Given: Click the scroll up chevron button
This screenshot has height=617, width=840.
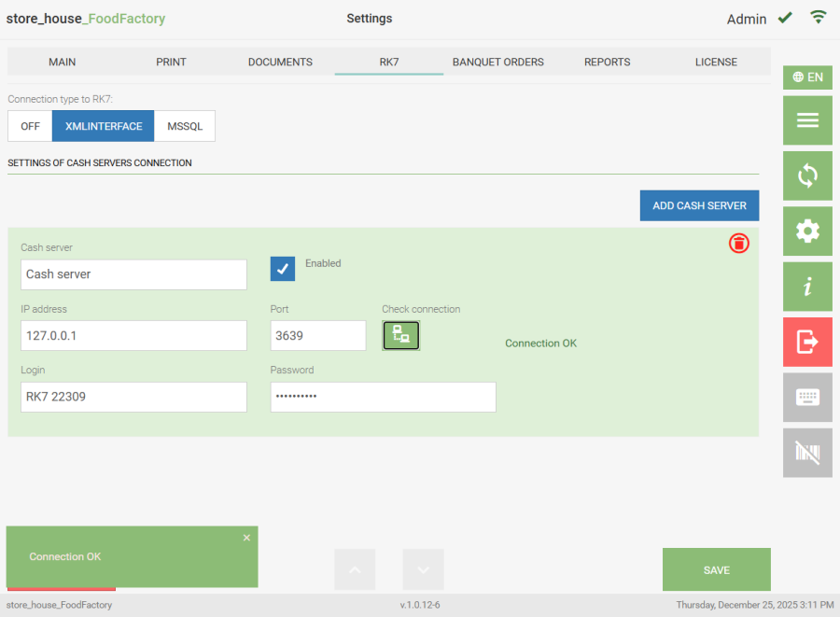Looking at the screenshot, I should (355, 569).
